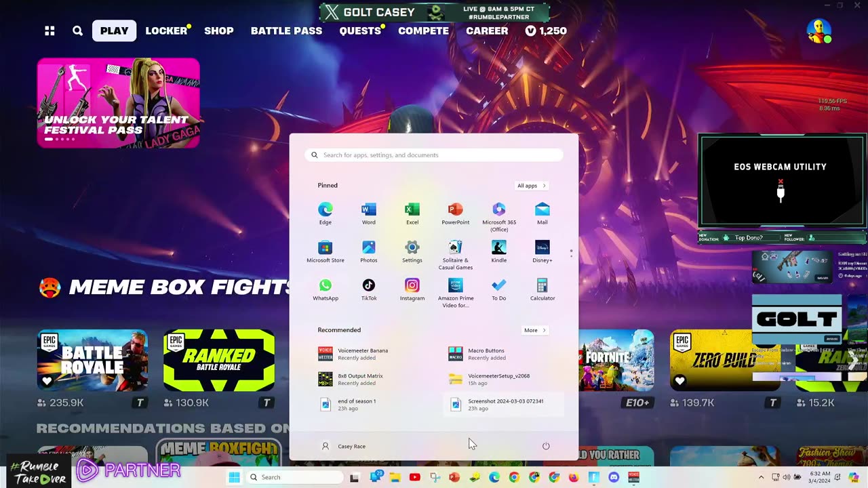868x488 pixels.
Task: Select Zero Build game tile
Action: pos(726,360)
